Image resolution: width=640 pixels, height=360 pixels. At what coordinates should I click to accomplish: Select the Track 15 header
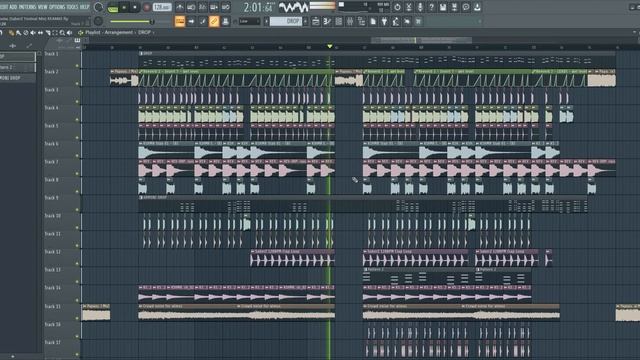pos(61,312)
